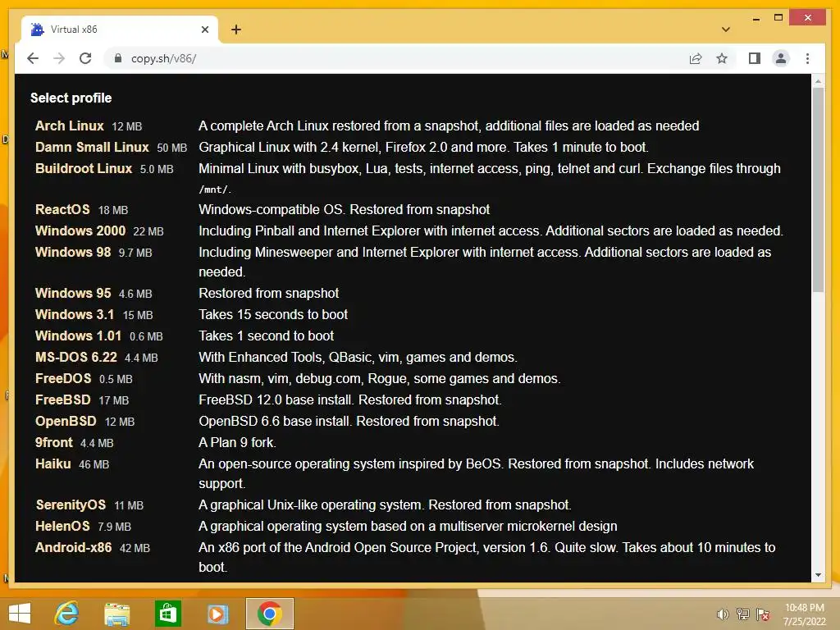Click the '/mnt/.' path text

pos(215,189)
